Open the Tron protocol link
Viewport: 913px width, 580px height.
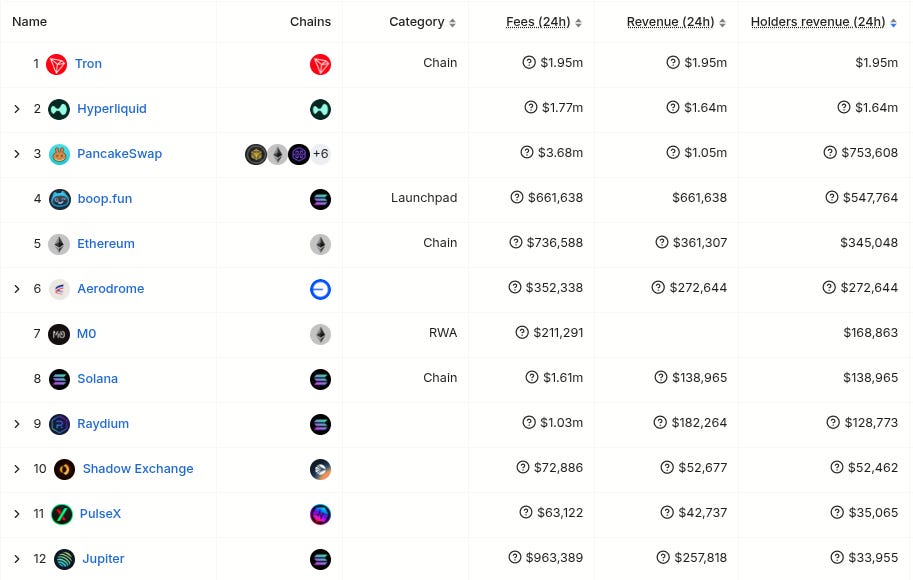[x=88, y=63]
